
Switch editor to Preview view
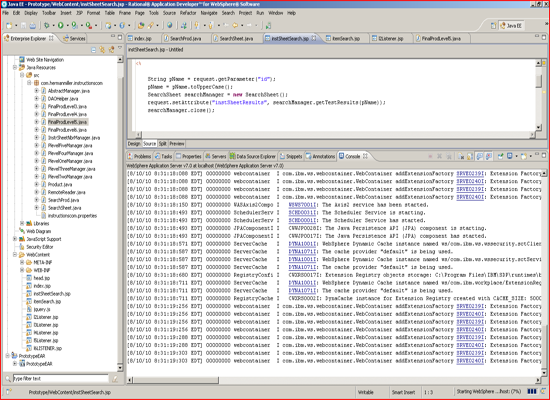[177, 144]
